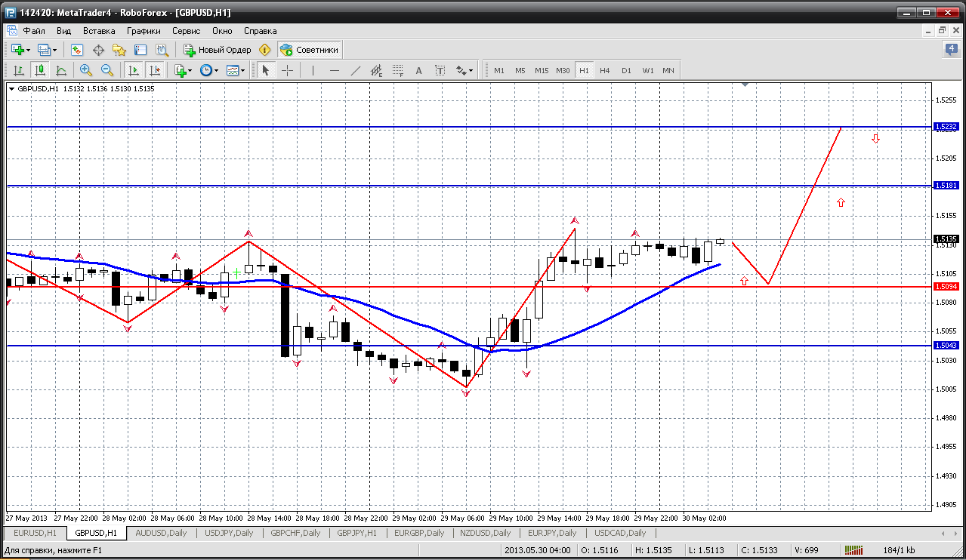Switch to USDJPY,Daily chart tab
966x560 pixels.
coord(229,533)
